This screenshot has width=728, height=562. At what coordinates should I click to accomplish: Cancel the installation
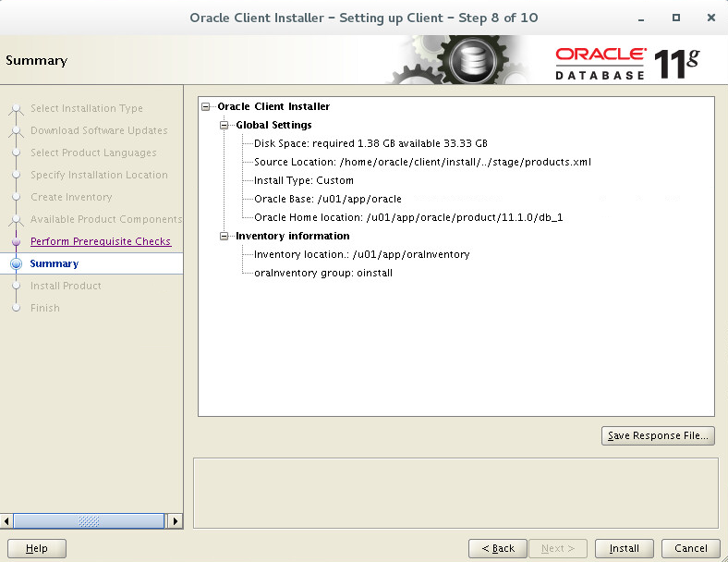tap(691, 548)
